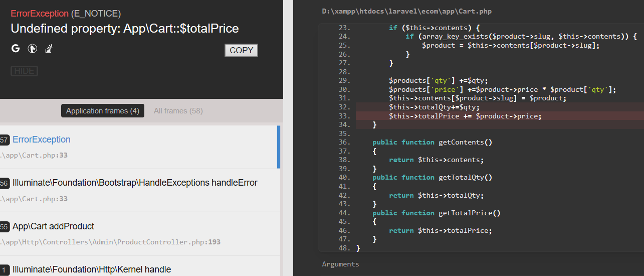Click line 44 getTotalPrice function declaration

(x=437, y=213)
